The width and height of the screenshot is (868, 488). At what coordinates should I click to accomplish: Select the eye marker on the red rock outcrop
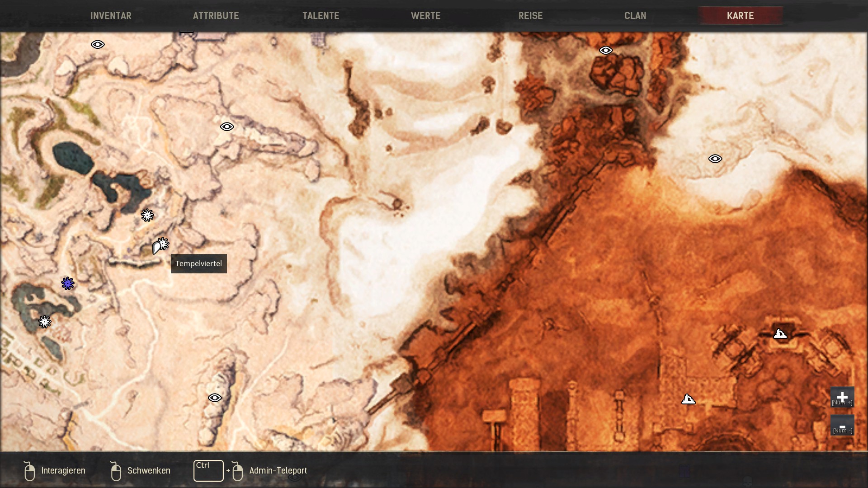pyautogui.click(x=606, y=50)
